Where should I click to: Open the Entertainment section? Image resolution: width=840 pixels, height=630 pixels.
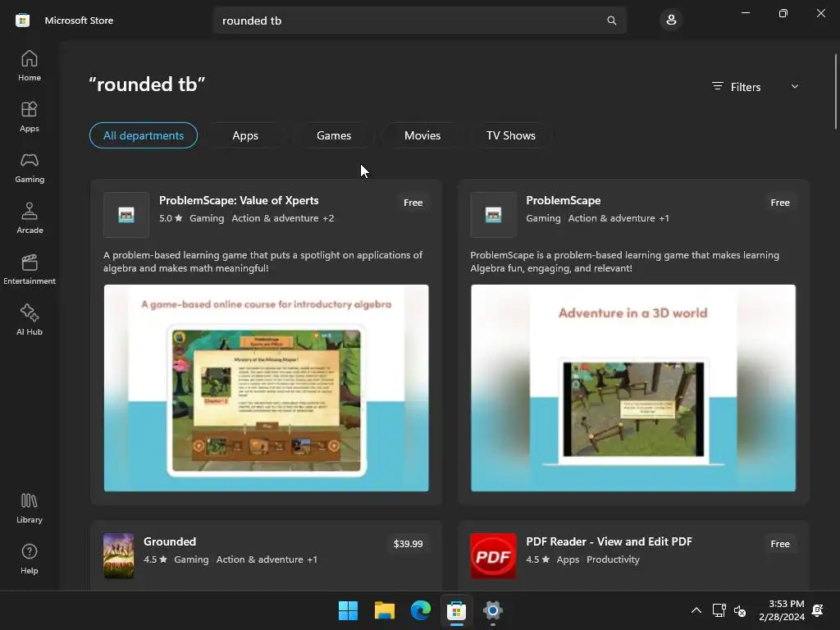[x=30, y=269]
